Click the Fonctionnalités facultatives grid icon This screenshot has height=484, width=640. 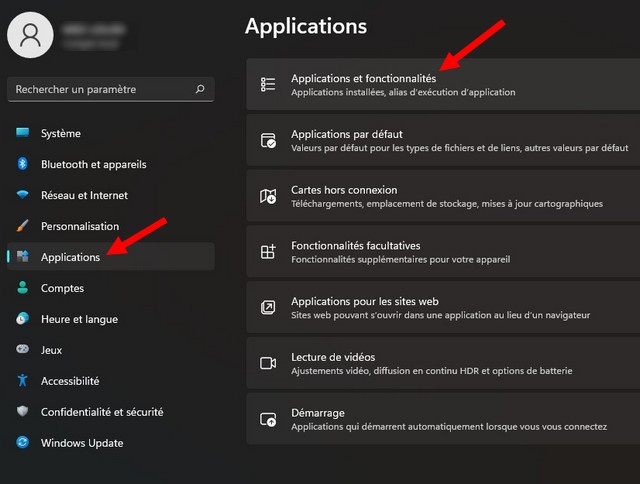tap(268, 251)
